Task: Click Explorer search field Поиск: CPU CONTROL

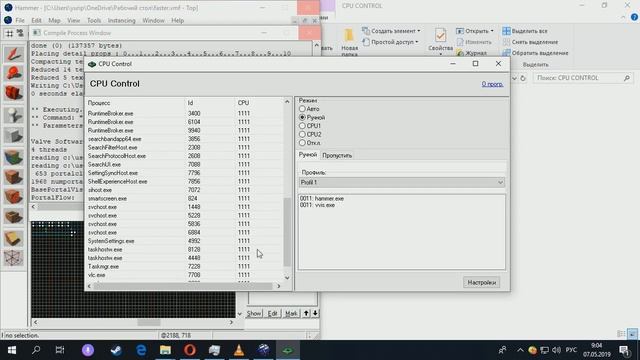Action: pyautogui.click(x=583, y=78)
